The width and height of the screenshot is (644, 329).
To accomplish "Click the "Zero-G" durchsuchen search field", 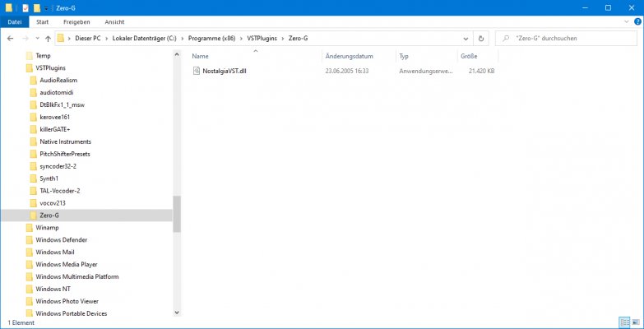I will (x=566, y=38).
